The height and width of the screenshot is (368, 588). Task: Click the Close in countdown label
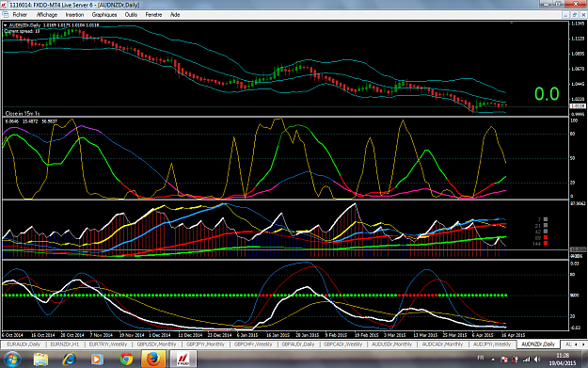coord(23,113)
